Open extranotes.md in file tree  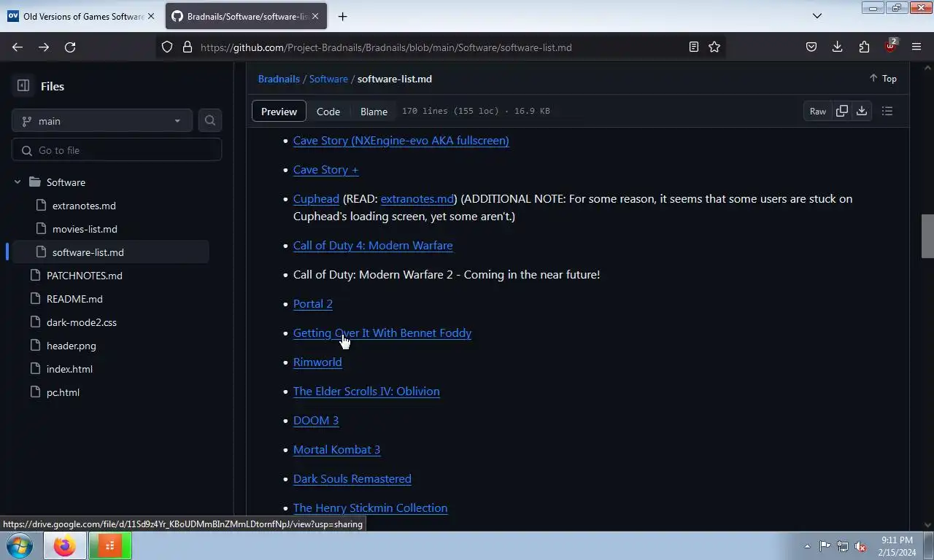coord(84,206)
